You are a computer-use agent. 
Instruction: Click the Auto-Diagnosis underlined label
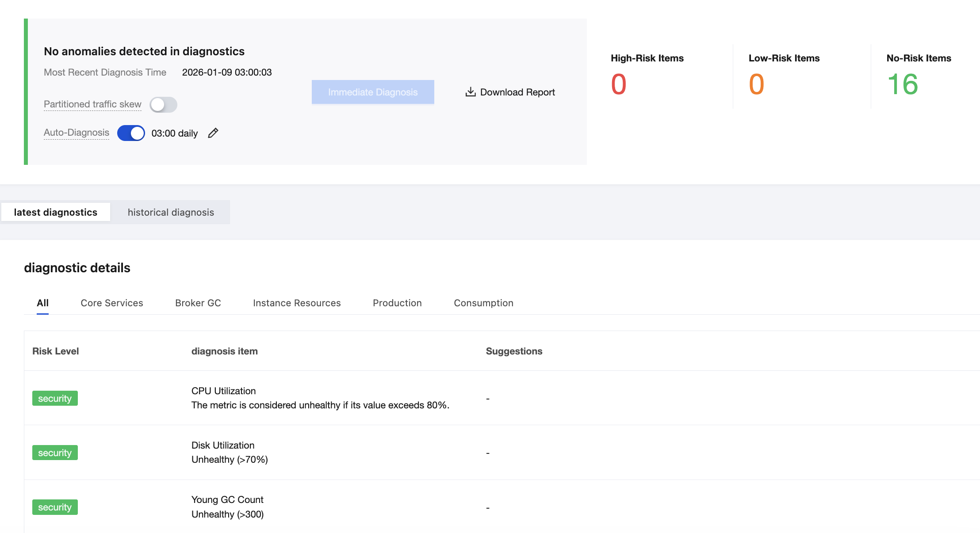coord(77,133)
